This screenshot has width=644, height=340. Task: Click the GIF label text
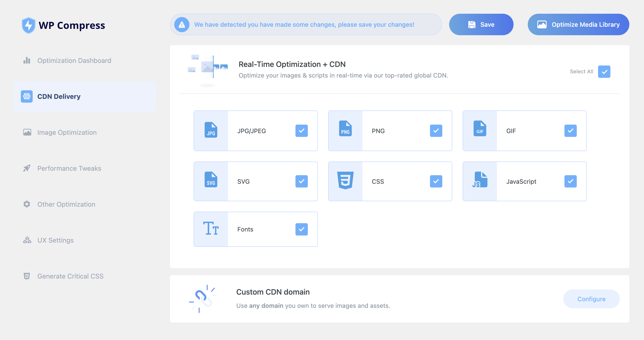[x=511, y=131]
